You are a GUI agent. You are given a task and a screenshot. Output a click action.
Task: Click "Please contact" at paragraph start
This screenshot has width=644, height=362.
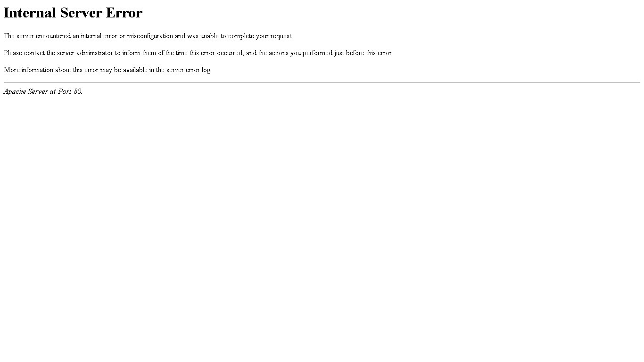click(24, 53)
